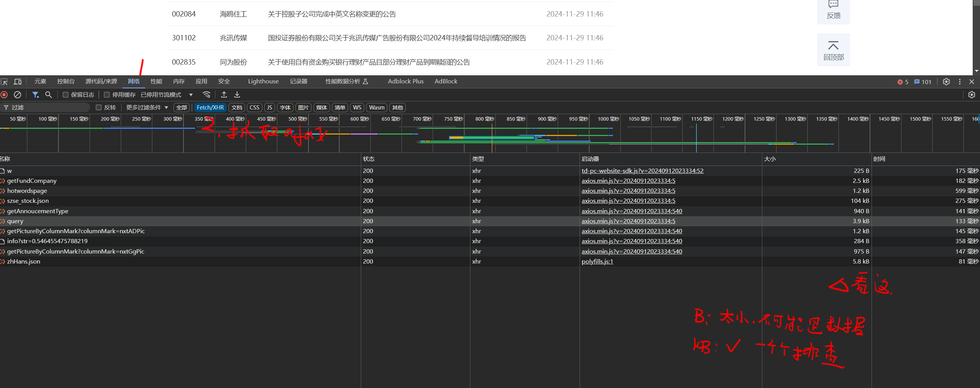Expand the 已停用节流模式 throttling dropdown

(167, 95)
